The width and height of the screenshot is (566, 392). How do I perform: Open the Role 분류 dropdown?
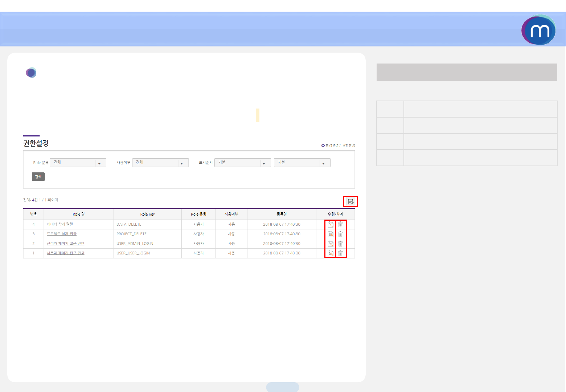pos(78,163)
